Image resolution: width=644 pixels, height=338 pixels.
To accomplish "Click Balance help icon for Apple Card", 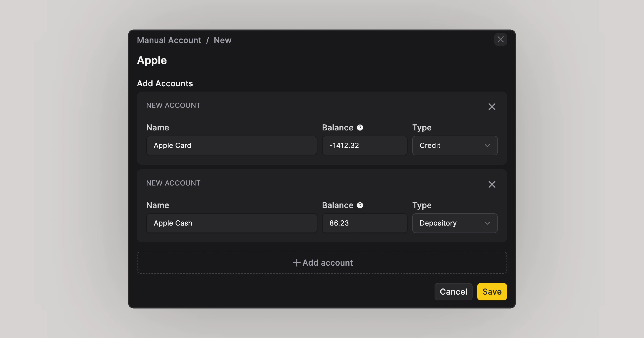I will (360, 128).
